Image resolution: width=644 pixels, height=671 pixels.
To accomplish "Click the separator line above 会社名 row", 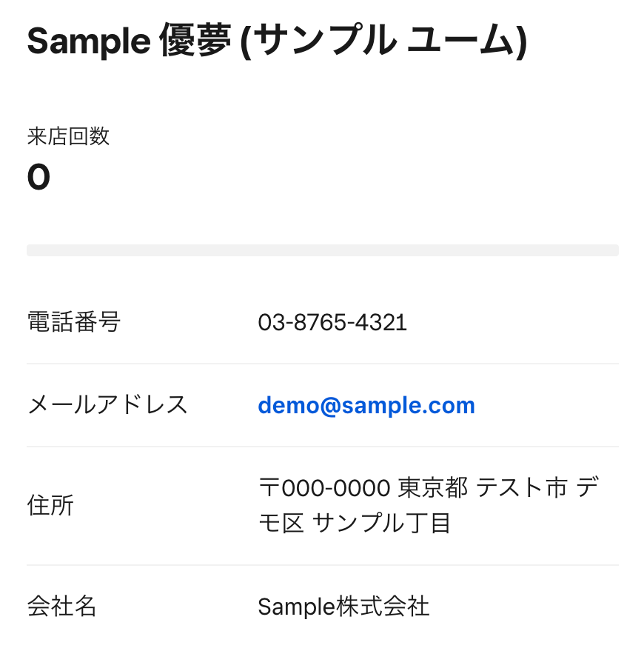I will pyautogui.click(x=322, y=565).
